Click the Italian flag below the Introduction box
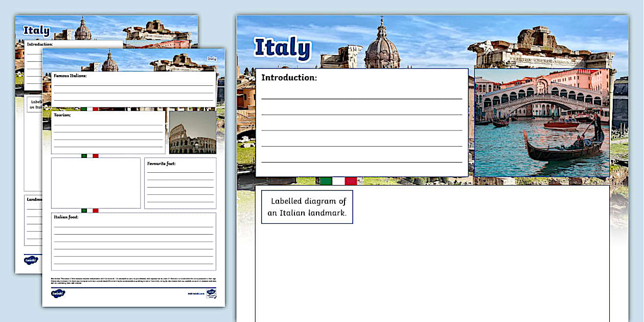Screen dimensions: 644x322 (338, 181)
